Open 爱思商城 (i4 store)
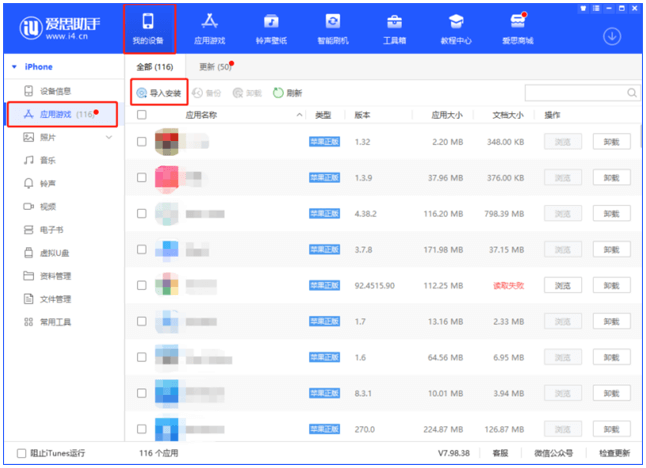The height and width of the screenshot is (468, 646). (517, 28)
